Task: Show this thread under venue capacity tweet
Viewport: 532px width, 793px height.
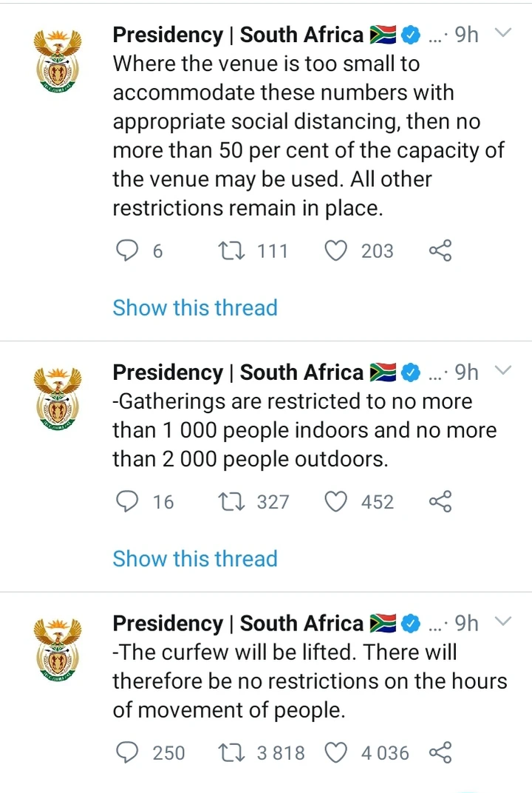Action: point(194,307)
